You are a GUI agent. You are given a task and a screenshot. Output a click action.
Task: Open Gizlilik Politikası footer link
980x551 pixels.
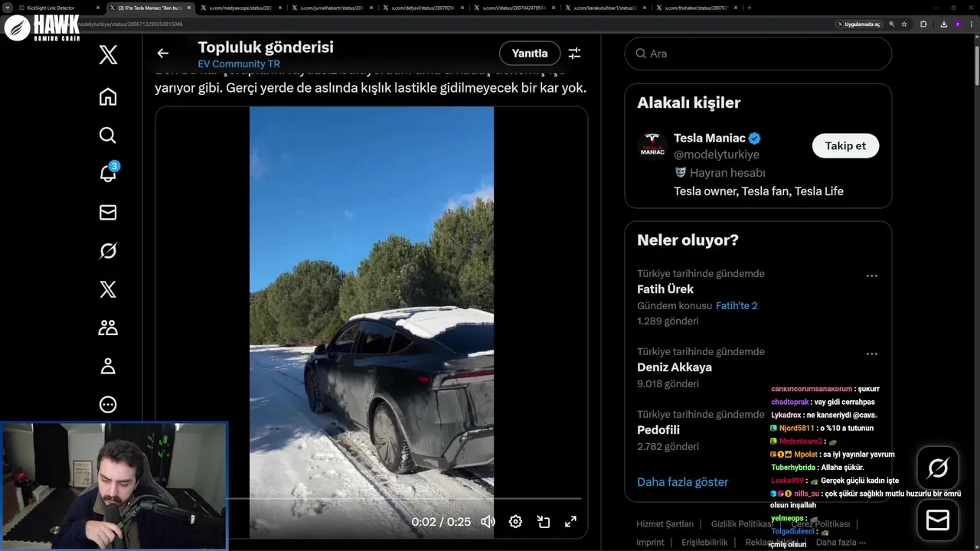pyautogui.click(x=742, y=524)
